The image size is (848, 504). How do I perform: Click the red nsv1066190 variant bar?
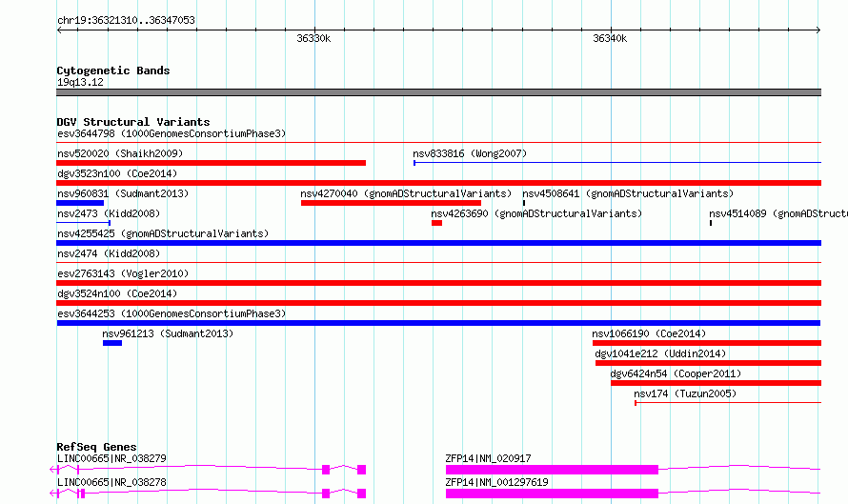coord(707,343)
